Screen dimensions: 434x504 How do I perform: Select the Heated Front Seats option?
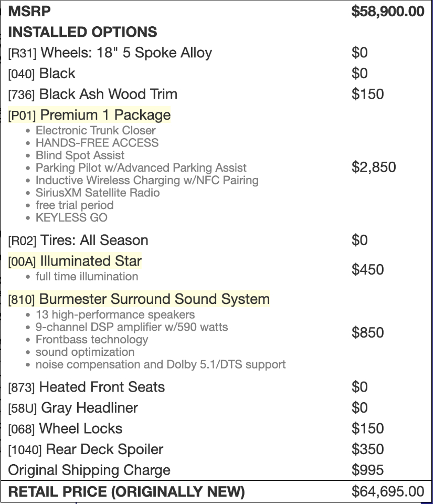[x=87, y=387]
